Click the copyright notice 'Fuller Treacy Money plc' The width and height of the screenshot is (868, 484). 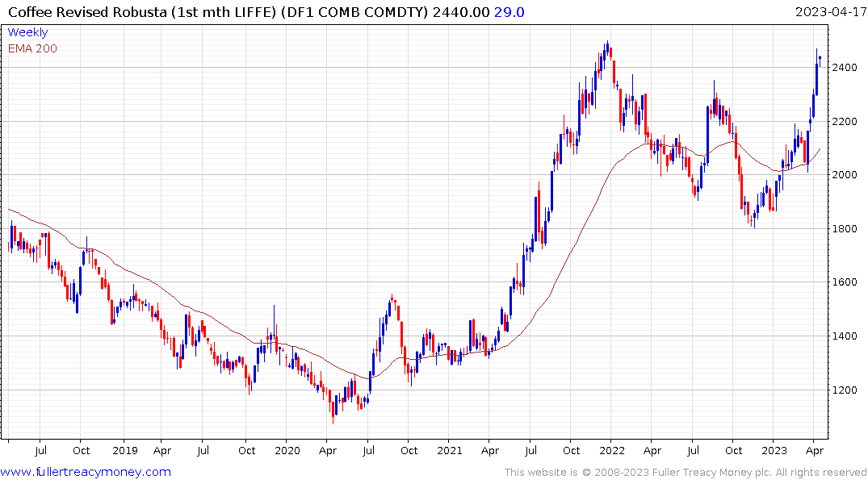712,473
